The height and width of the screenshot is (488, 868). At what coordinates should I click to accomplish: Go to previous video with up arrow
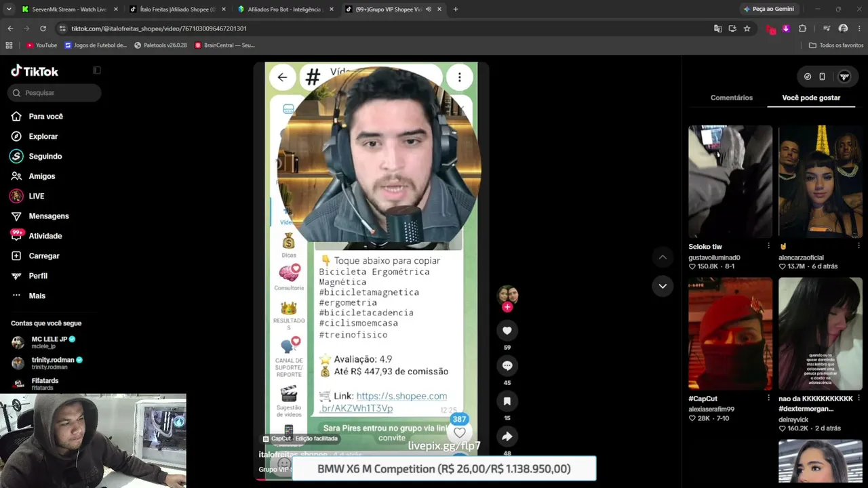coord(663,258)
